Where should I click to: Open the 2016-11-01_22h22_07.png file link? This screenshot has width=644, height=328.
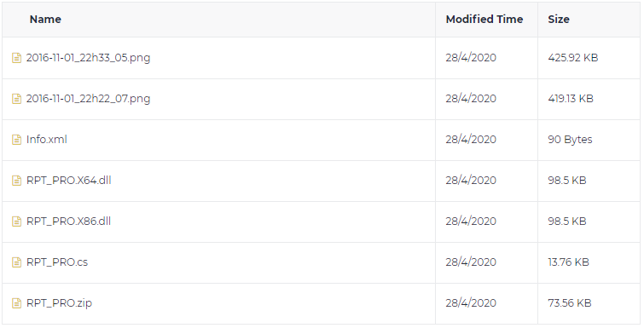89,99
